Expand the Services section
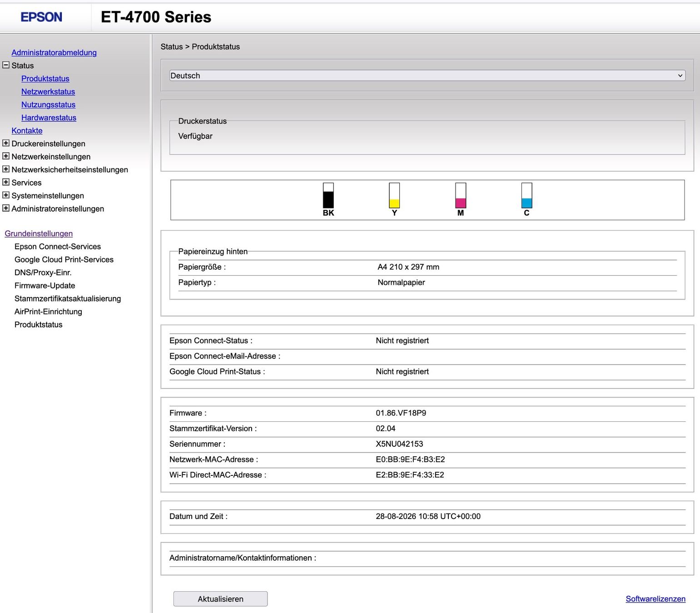 pyautogui.click(x=6, y=182)
